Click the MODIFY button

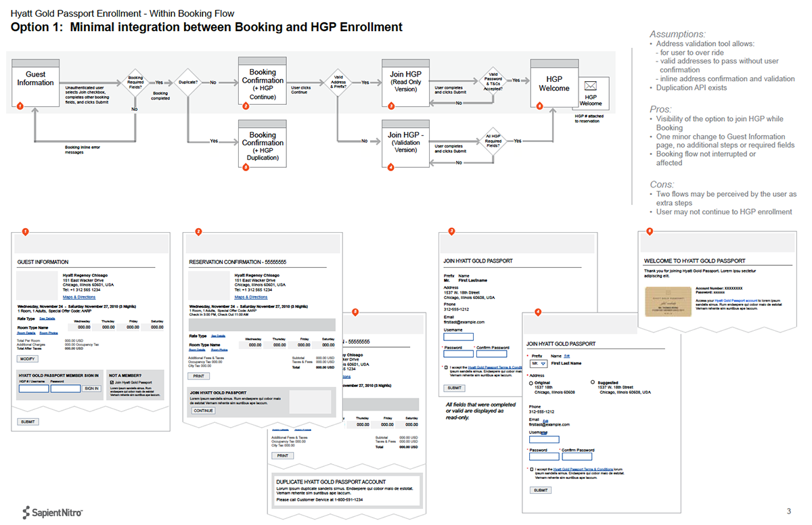[28, 359]
